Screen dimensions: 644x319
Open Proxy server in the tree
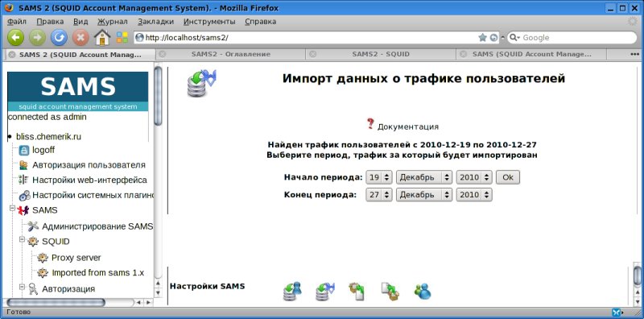[76, 258]
